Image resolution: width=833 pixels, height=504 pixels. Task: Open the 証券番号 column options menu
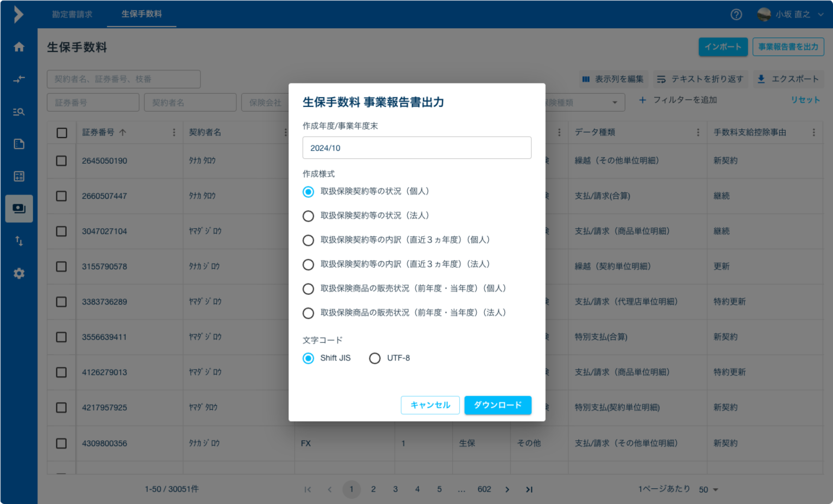pyautogui.click(x=174, y=132)
